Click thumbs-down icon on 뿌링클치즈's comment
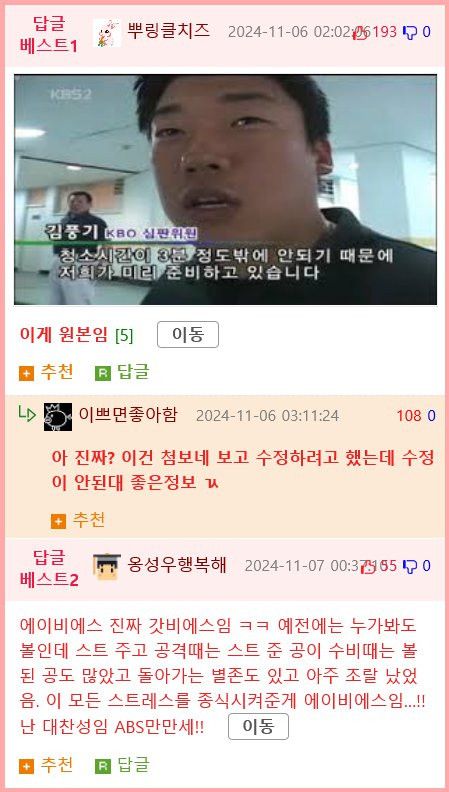Screen dimensions: 449x792 click(x=409, y=32)
